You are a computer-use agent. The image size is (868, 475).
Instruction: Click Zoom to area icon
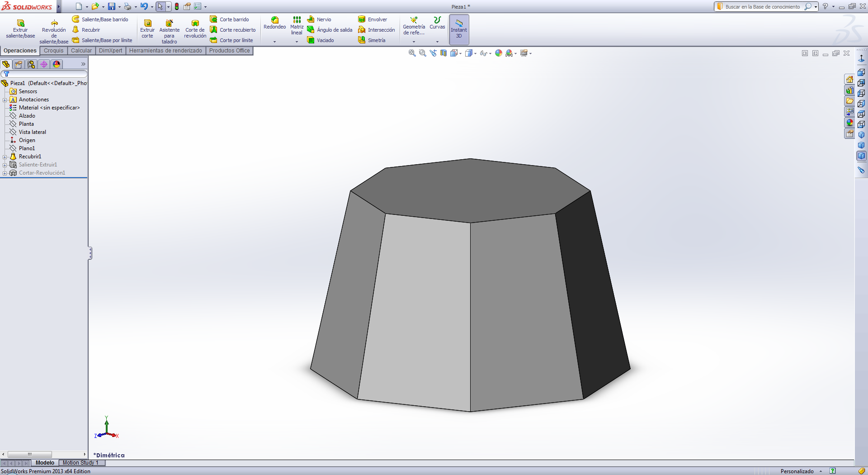(x=423, y=53)
